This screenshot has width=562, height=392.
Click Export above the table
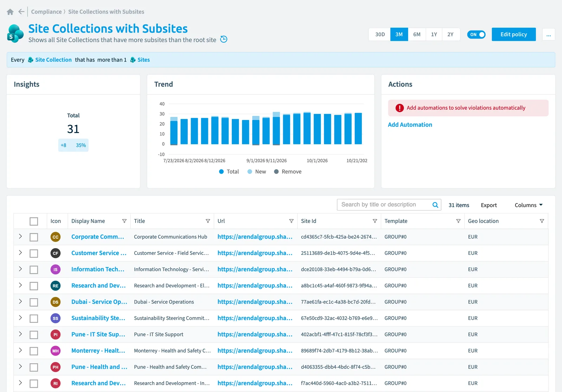pos(489,205)
